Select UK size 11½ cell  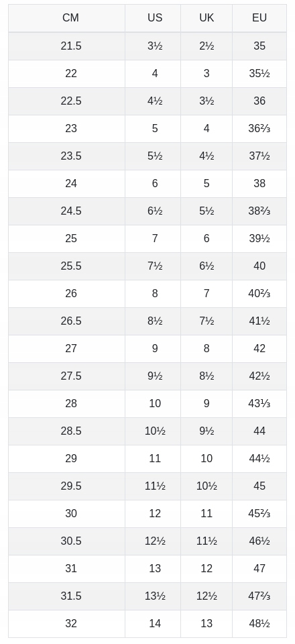click(x=206, y=541)
